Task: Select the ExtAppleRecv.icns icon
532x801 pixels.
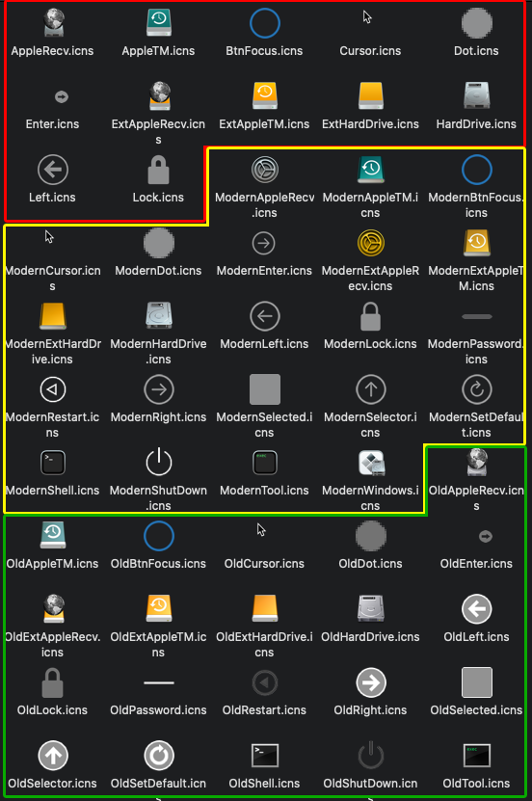Action: [159, 96]
